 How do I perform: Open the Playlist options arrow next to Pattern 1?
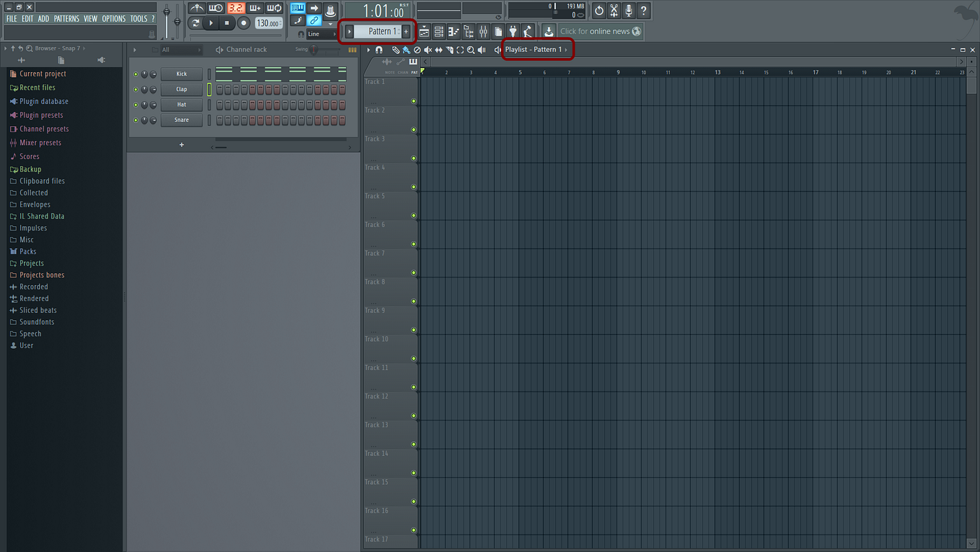(x=566, y=50)
